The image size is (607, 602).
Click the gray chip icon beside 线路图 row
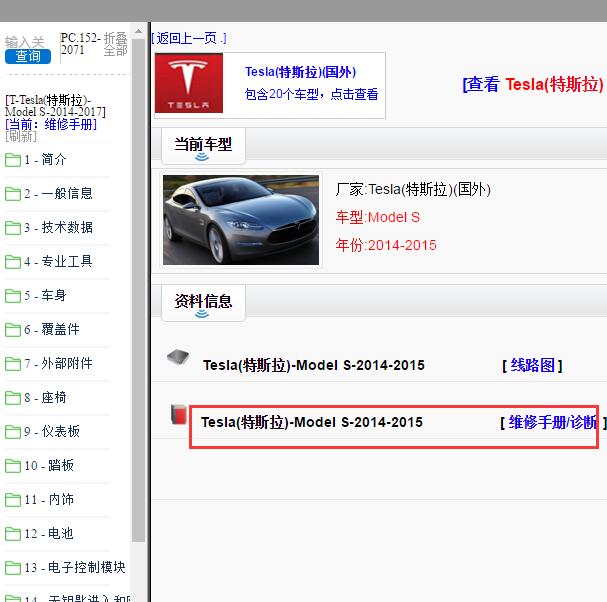click(x=178, y=357)
